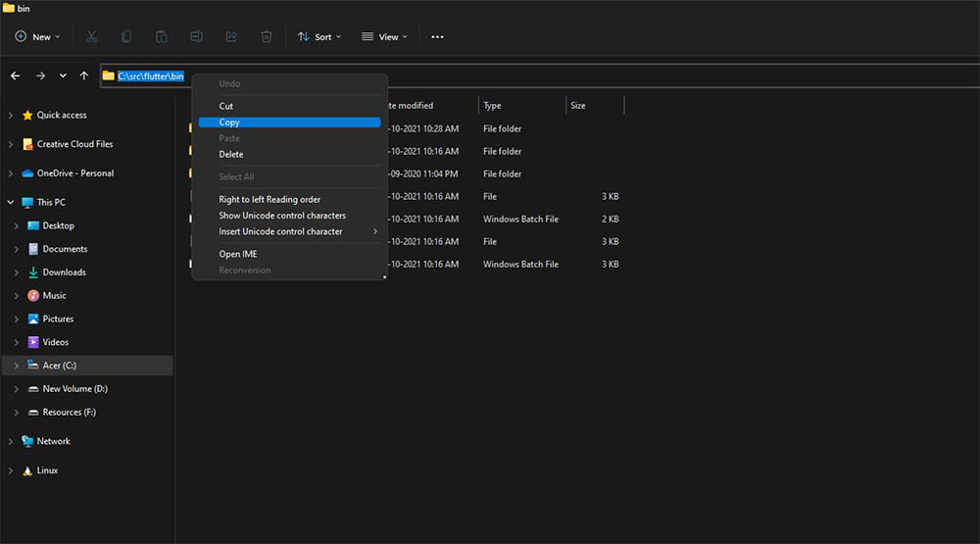
Task: Click the Share icon in toolbar
Action: tap(231, 36)
